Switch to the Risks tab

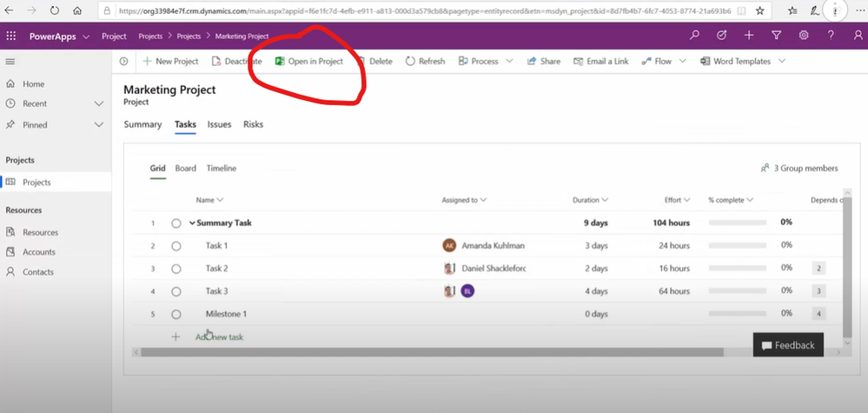pyautogui.click(x=253, y=124)
